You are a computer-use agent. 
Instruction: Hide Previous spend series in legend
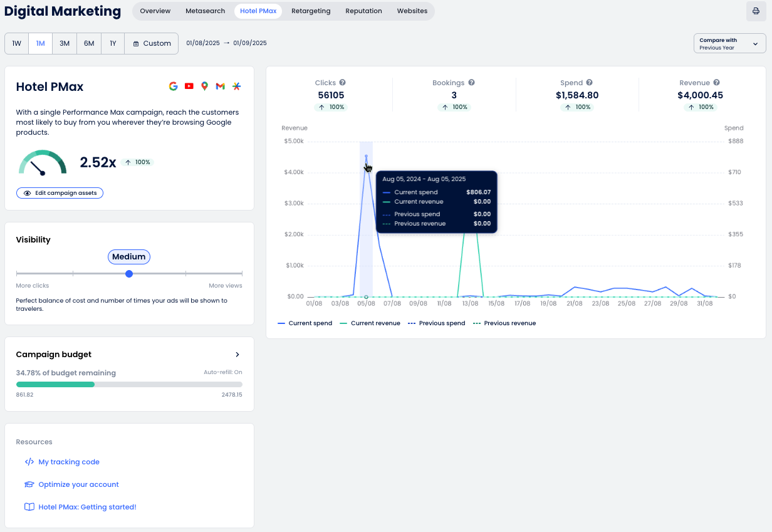point(436,323)
